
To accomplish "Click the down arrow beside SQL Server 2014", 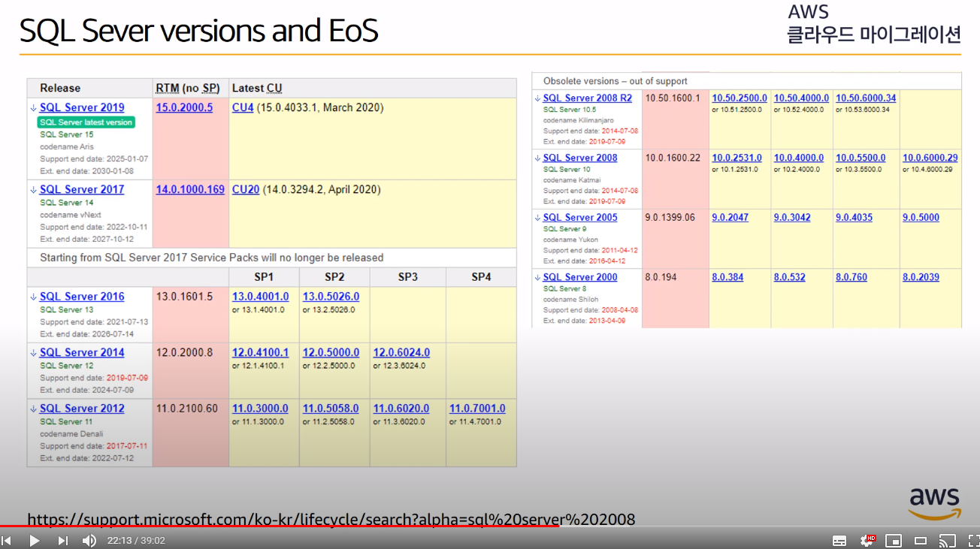I will click(34, 353).
